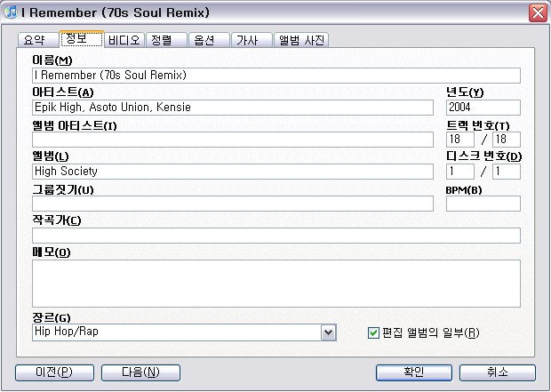This screenshot has width=551, height=392.
Task: Toggle the 편집 앨범의 일부 checkbox
Action: tap(373, 332)
